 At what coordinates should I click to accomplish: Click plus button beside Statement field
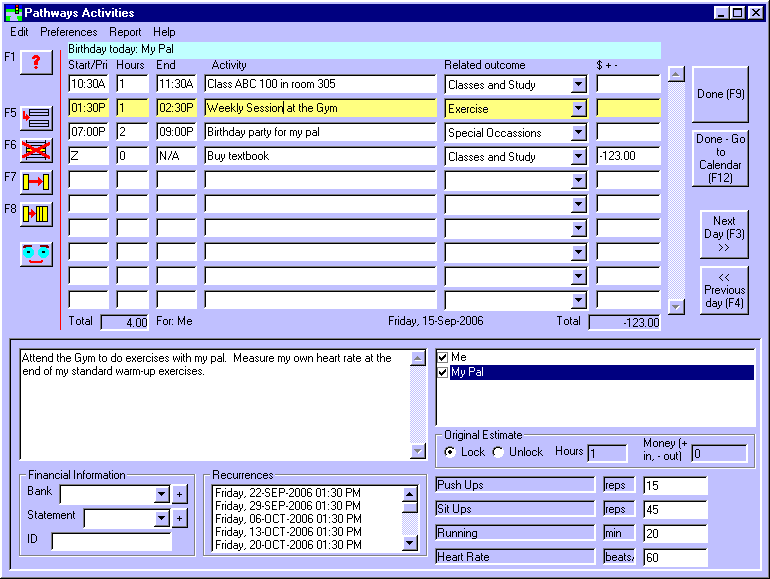coord(179,518)
